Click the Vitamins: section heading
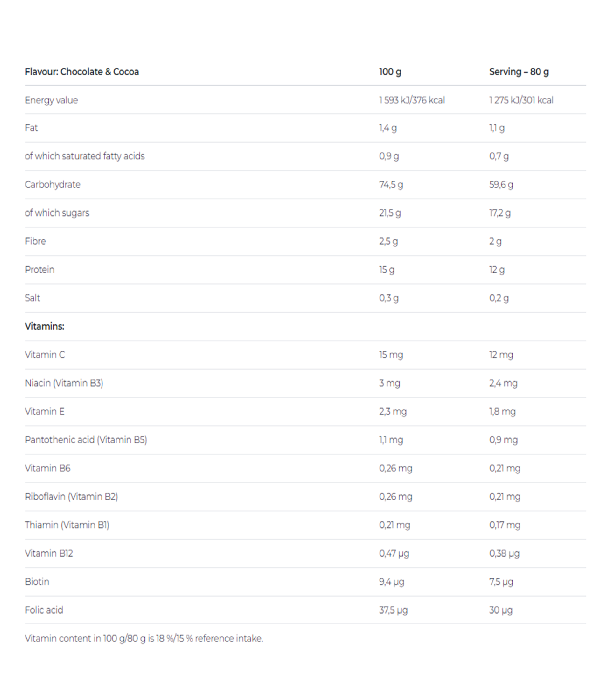 [45, 326]
